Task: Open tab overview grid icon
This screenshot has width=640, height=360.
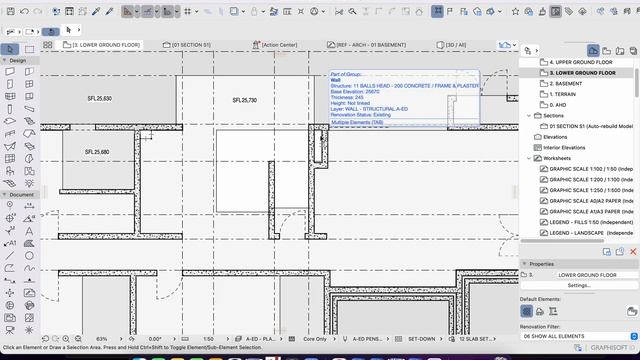Action: click(48, 45)
